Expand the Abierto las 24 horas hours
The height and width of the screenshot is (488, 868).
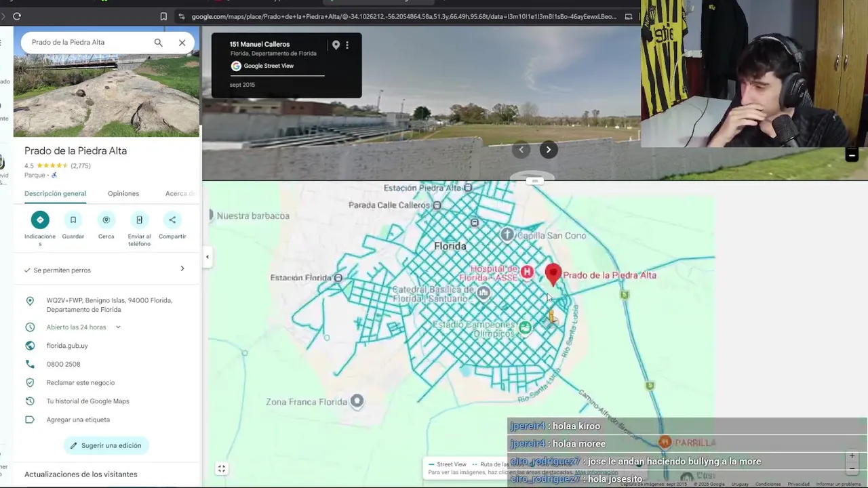117,327
